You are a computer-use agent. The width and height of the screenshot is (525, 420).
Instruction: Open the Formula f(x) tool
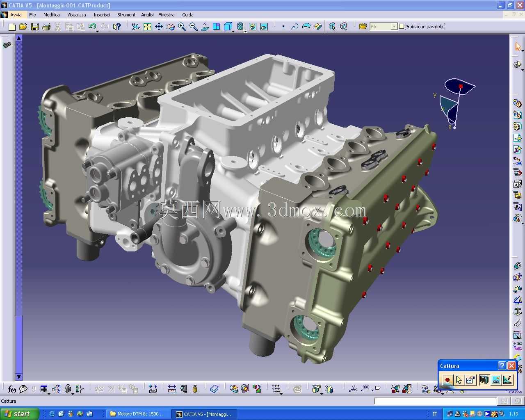pyautogui.click(x=12, y=389)
